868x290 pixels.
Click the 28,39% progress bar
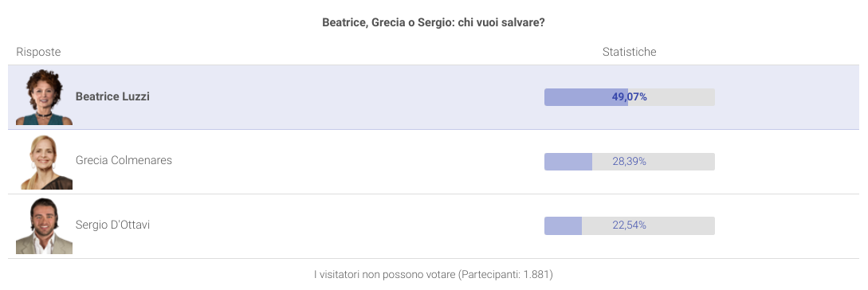pos(630,162)
